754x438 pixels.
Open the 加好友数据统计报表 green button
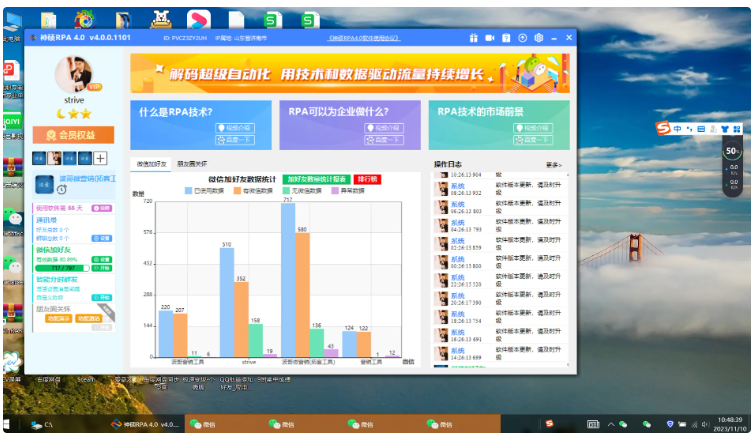click(316, 179)
